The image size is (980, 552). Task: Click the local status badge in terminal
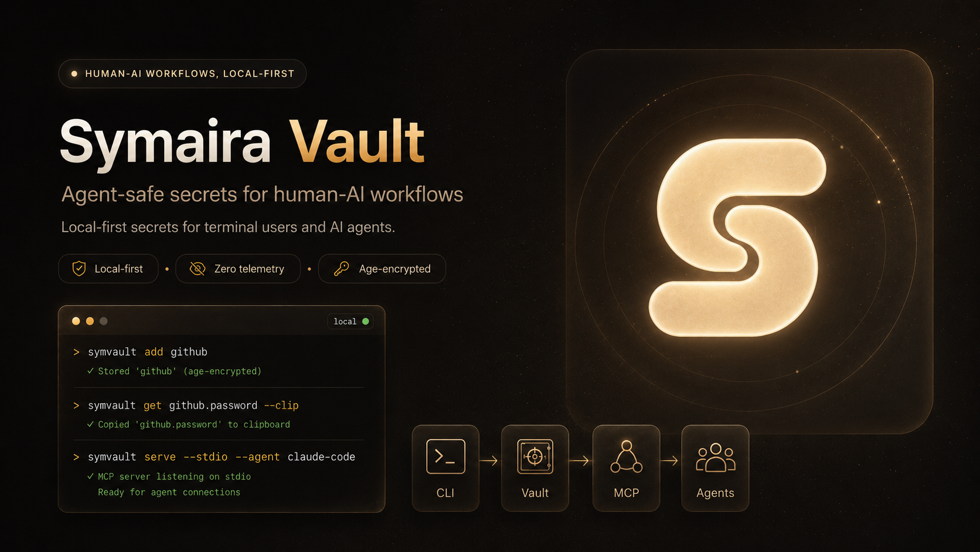tap(351, 321)
